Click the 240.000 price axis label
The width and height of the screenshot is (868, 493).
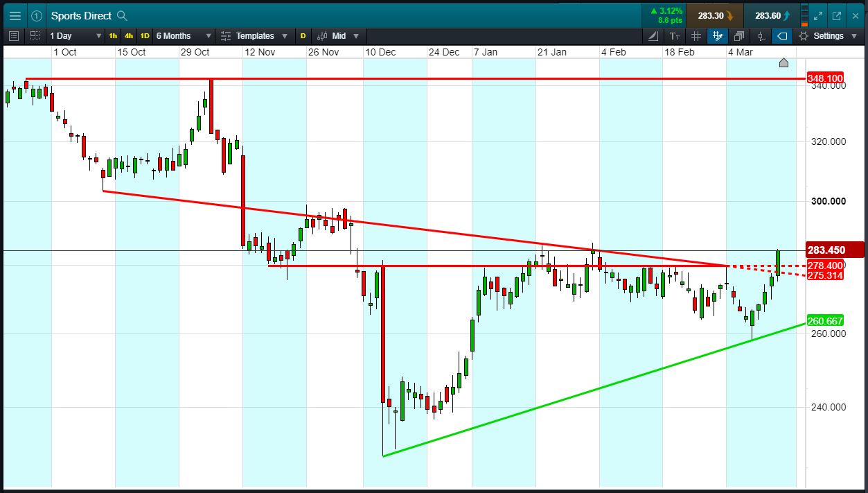pyautogui.click(x=829, y=407)
